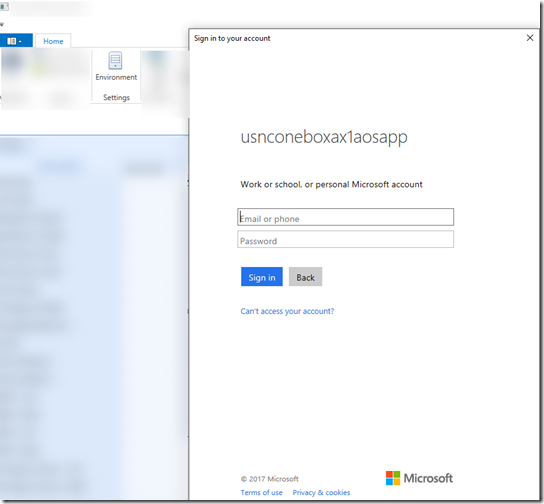Click the application icon in the title bar
Viewport: 544px width, 504px height.
(x=4, y=7)
